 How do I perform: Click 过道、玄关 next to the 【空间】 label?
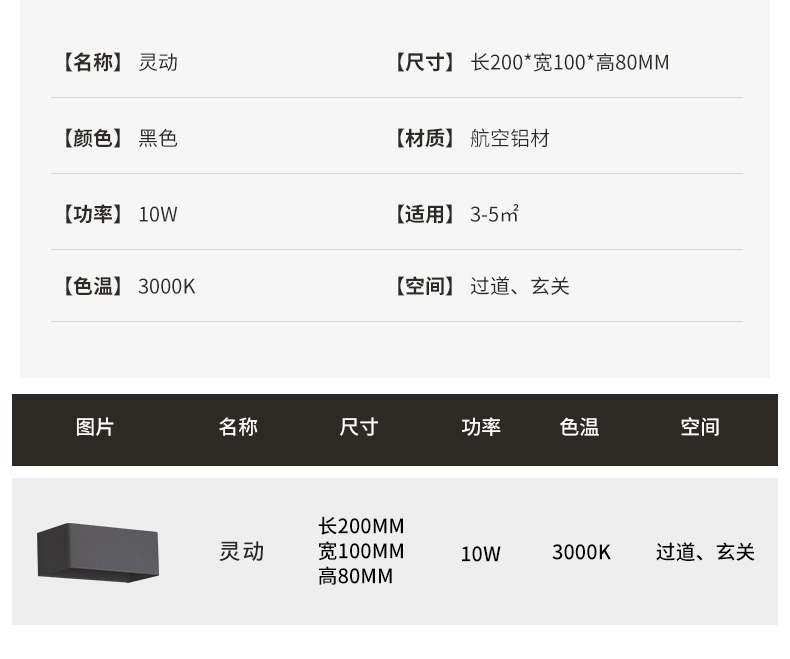coord(519,286)
